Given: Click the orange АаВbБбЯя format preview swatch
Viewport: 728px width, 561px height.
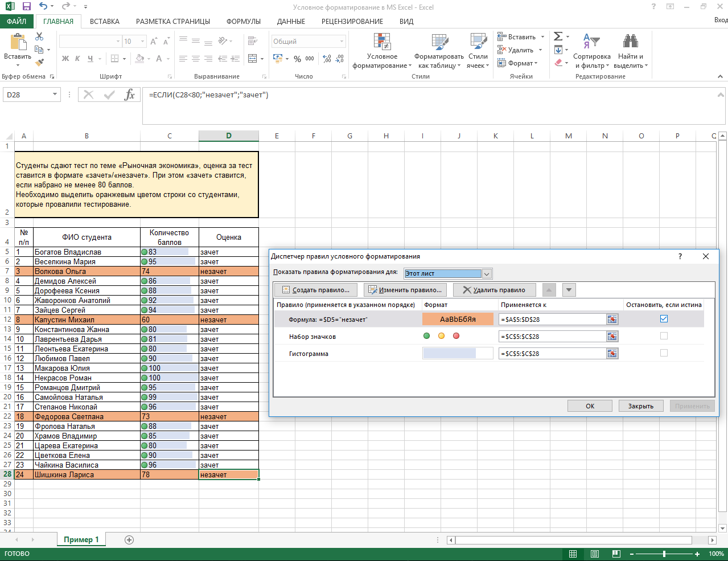Looking at the screenshot, I should (458, 320).
